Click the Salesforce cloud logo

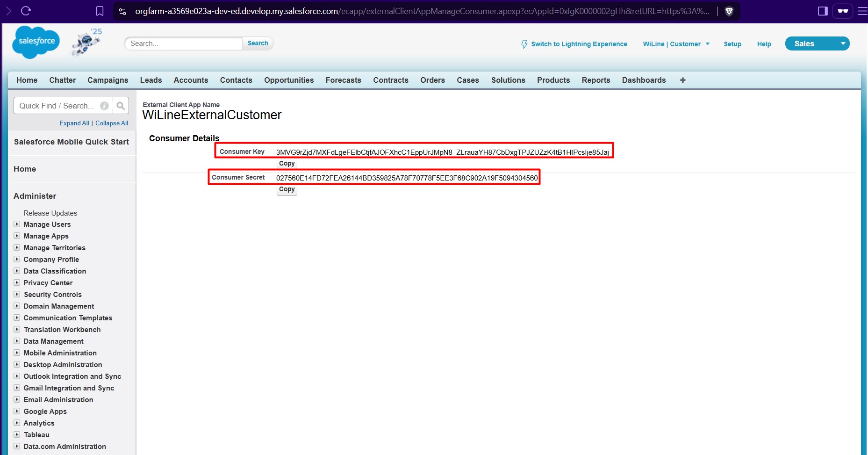tap(36, 42)
